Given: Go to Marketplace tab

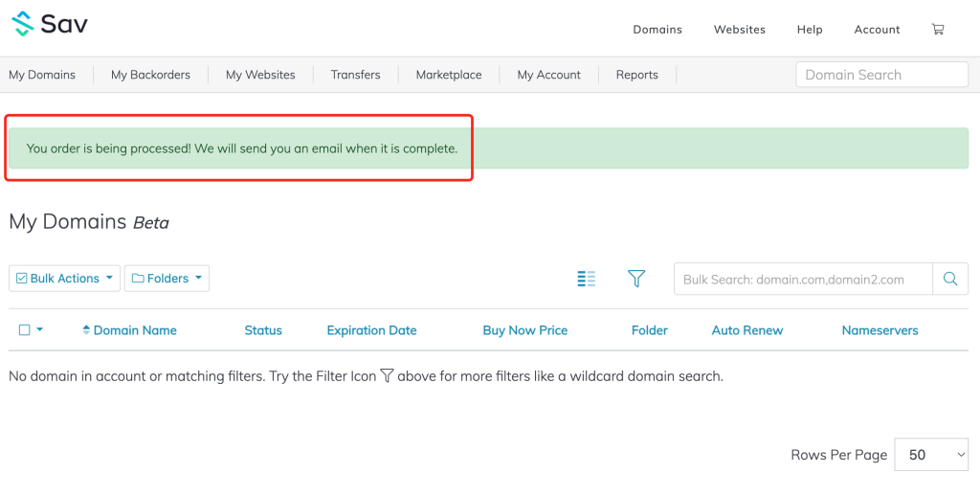Looking at the screenshot, I should [449, 75].
